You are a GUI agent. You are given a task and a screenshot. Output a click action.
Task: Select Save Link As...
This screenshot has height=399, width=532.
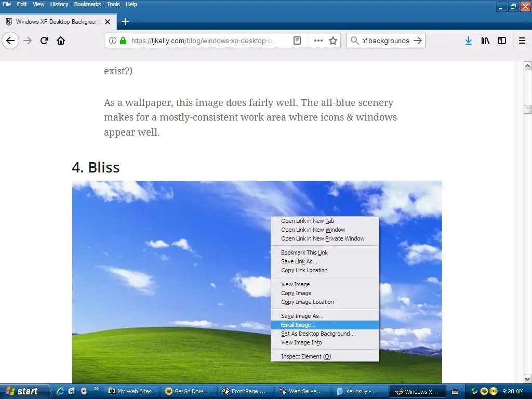(x=325, y=261)
